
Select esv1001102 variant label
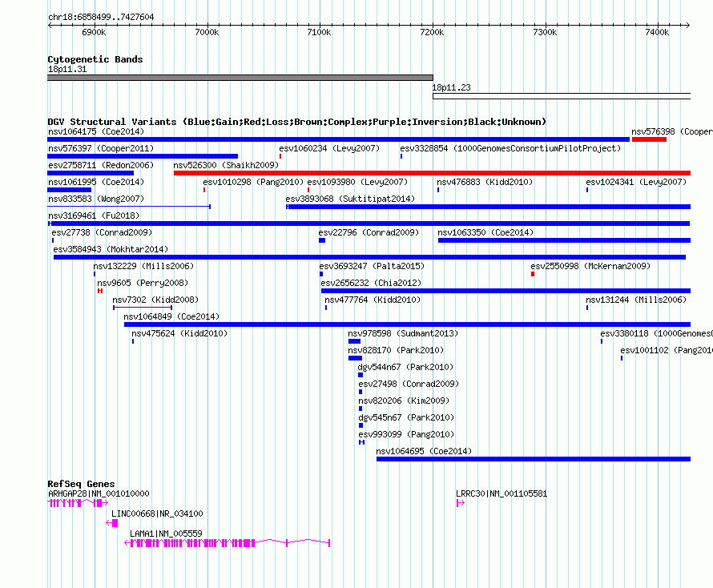(x=667, y=350)
